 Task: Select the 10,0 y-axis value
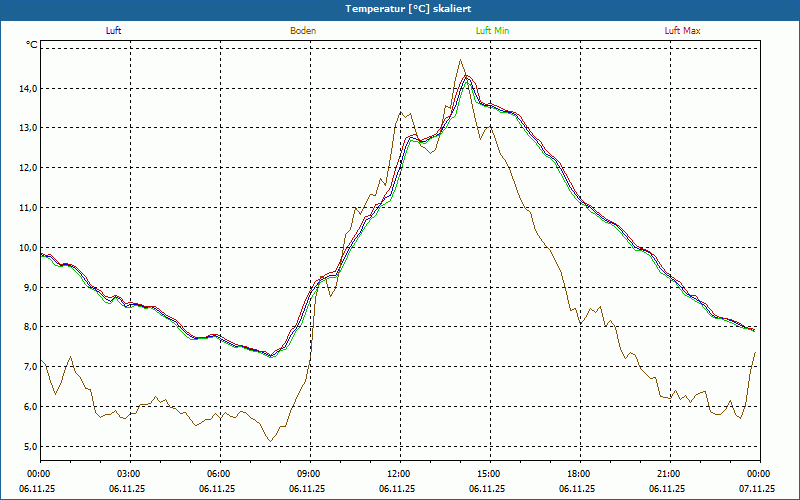(25, 248)
